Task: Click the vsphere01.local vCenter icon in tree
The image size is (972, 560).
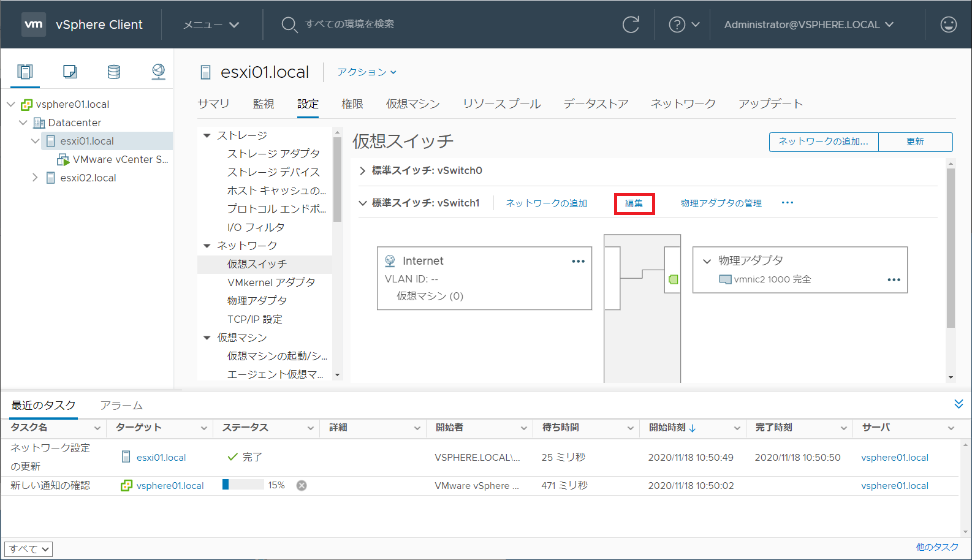Action: [x=26, y=105]
